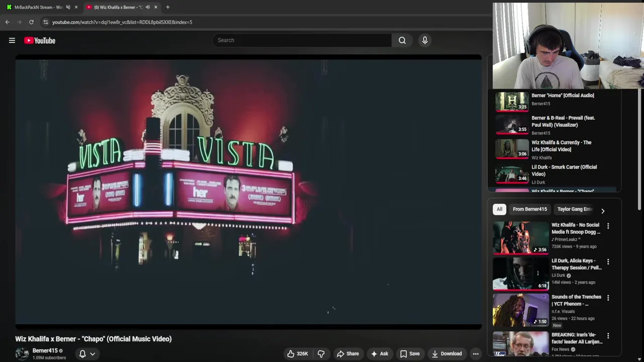Dislike the video with thumbs down
Image resolution: width=644 pixels, height=362 pixels.
(x=321, y=354)
